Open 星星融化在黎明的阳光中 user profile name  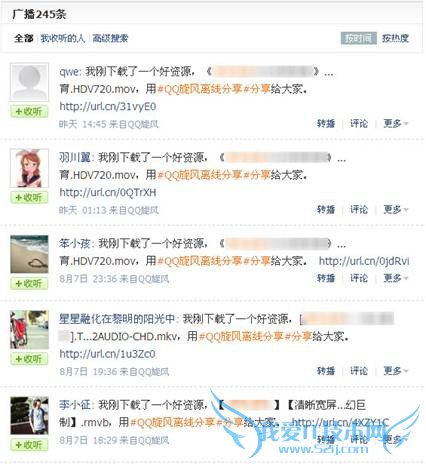pos(117,319)
